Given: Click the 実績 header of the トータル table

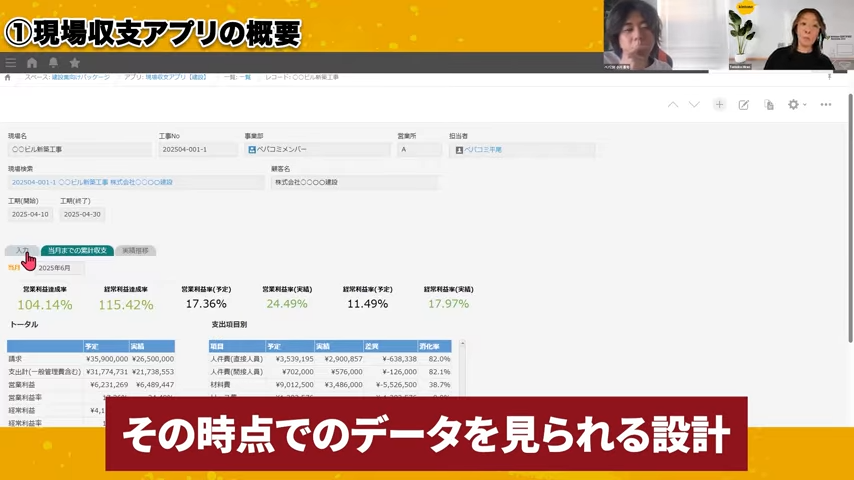Looking at the screenshot, I should point(152,347).
